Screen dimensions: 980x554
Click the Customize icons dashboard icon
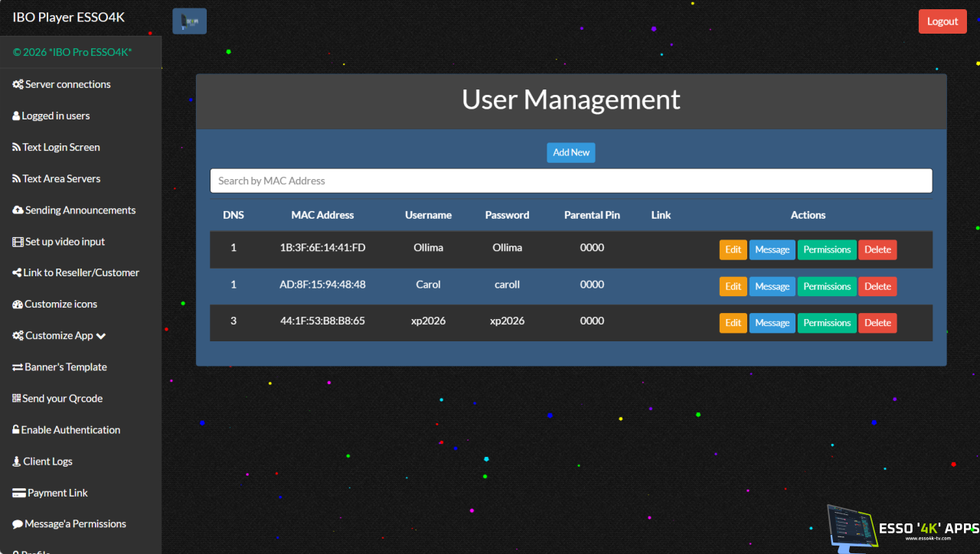tap(18, 304)
